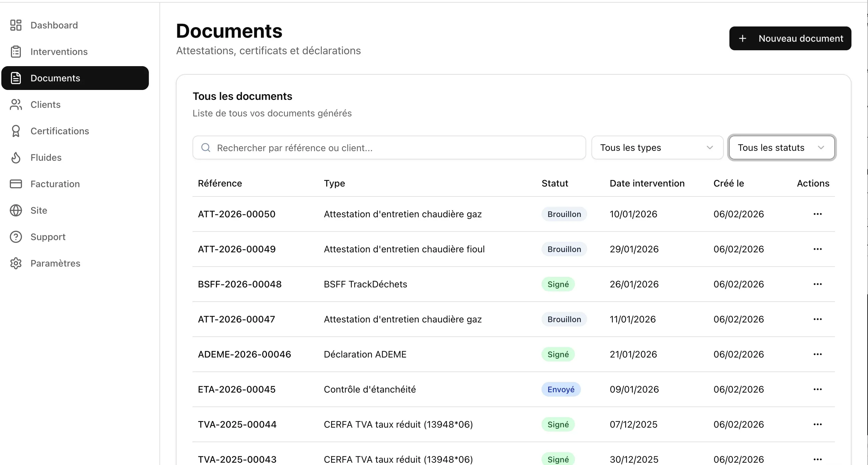Open document ADEME-2026-00046
The width and height of the screenshot is (868, 465).
pyautogui.click(x=244, y=354)
